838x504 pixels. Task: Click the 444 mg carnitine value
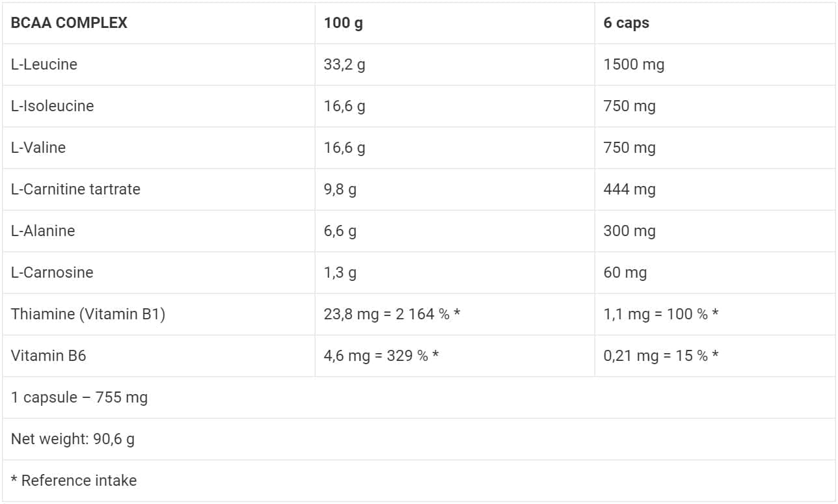tap(629, 189)
